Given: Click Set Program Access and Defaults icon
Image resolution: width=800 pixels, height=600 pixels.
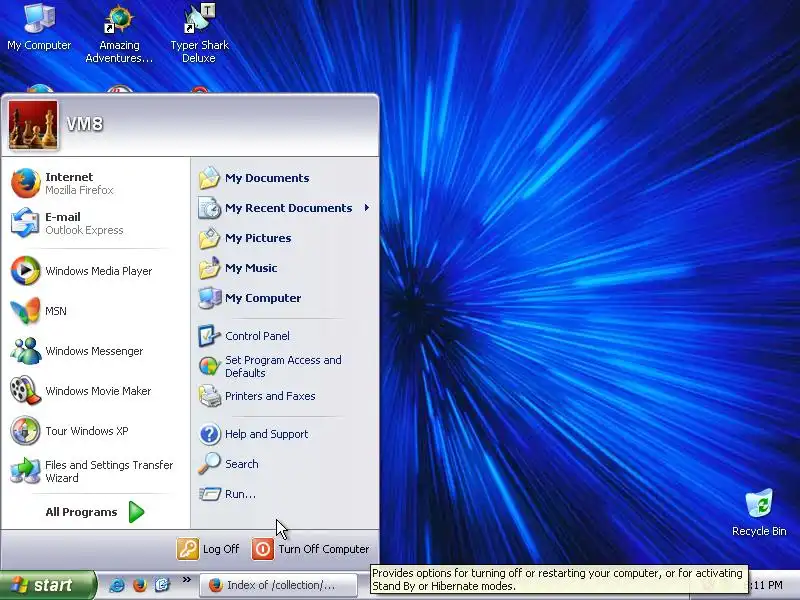Looking at the screenshot, I should [x=209, y=366].
